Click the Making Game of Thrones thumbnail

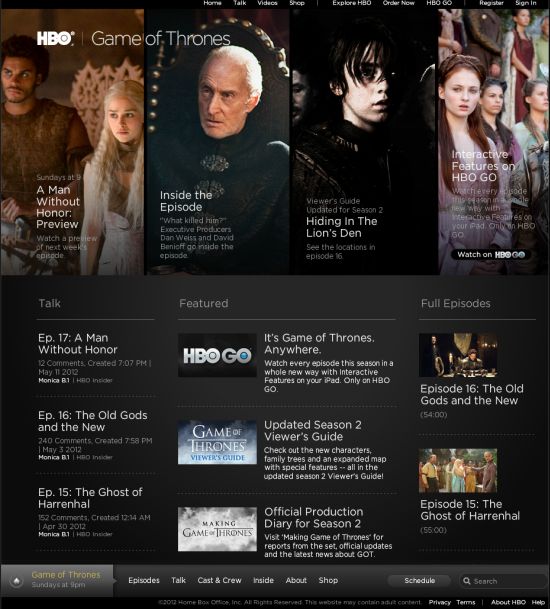coord(217,529)
